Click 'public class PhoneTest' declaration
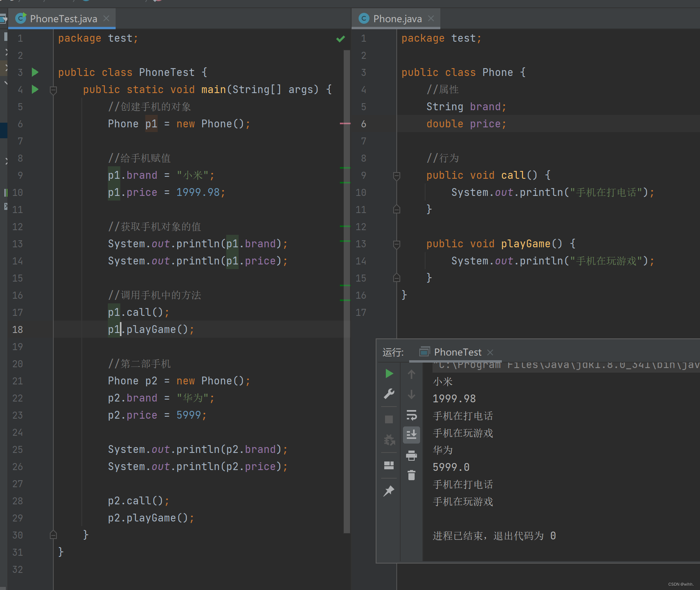 point(127,72)
